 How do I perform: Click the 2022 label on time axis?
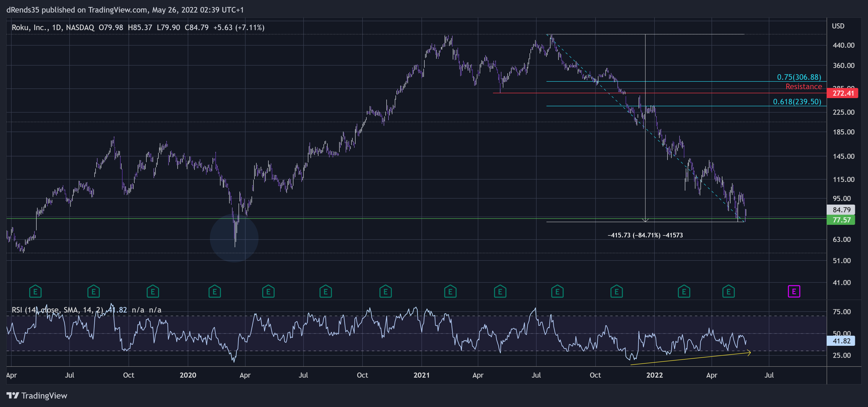point(654,375)
